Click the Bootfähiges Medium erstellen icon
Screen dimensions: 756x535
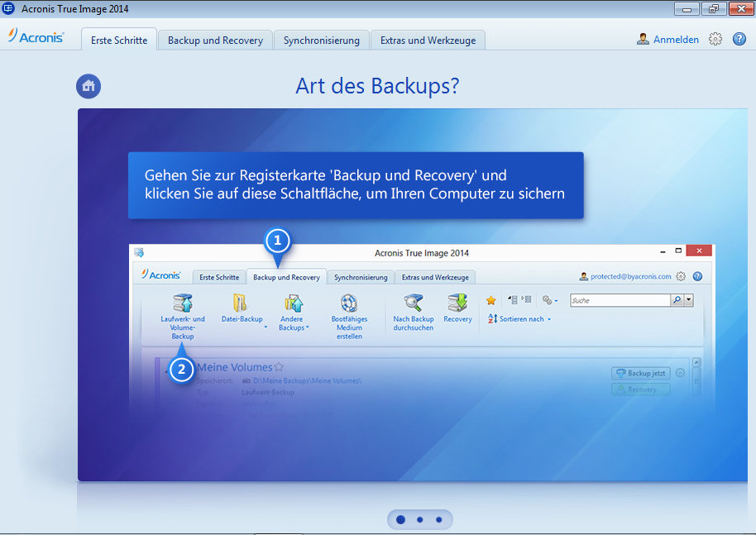click(349, 303)
